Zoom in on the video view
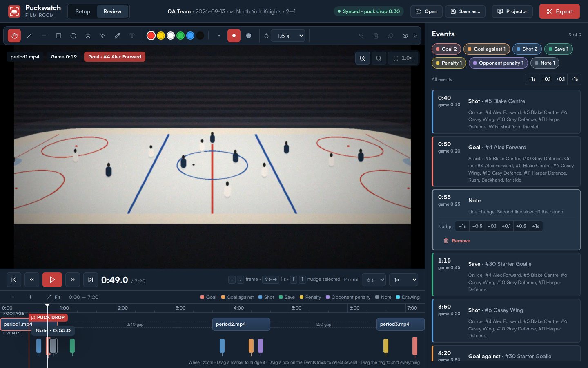The height and width of the screenshot is (368, 588). coord(362,58)
